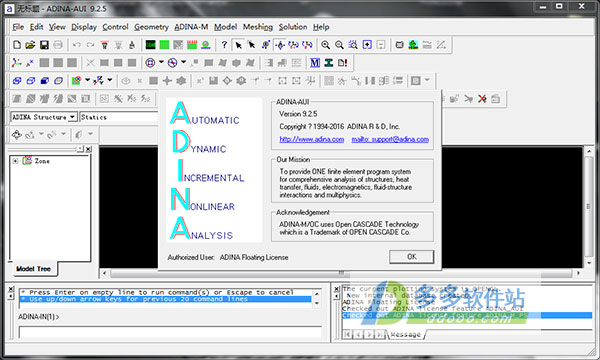The width and height of the screenshot is (600, 360).
Task: Click the Statics analysis type field
Action: pyautogui.click(x=119, y=117)
